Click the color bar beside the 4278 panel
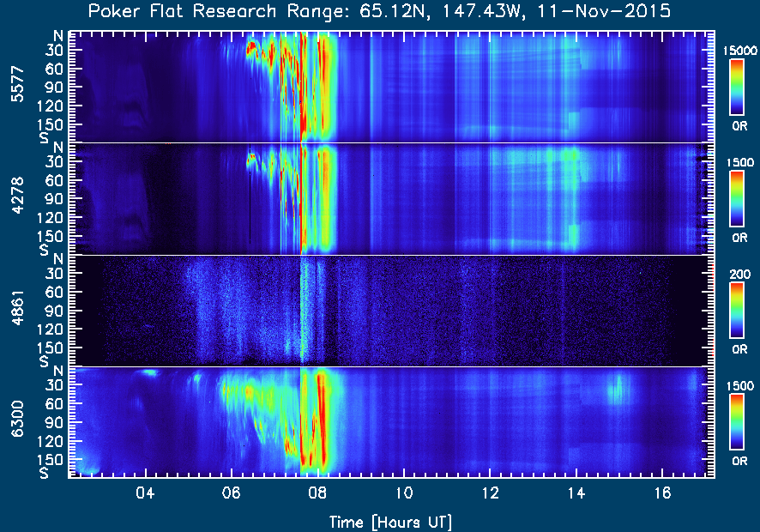The width and height of the screenshot is (760, 532). click(737, 199)
